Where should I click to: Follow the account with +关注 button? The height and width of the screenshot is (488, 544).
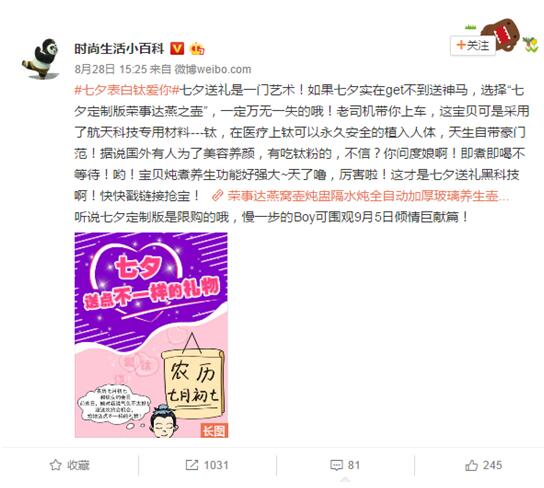click(473, 45)
